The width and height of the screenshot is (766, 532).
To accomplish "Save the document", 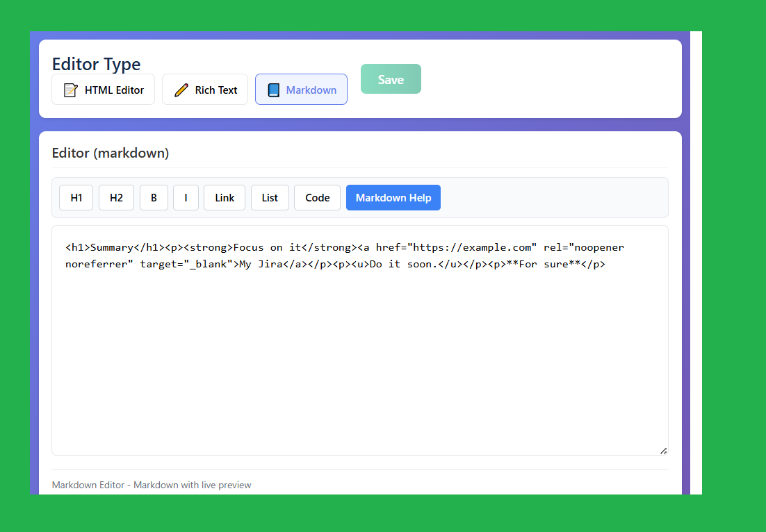I will click(x=391, y=78).
